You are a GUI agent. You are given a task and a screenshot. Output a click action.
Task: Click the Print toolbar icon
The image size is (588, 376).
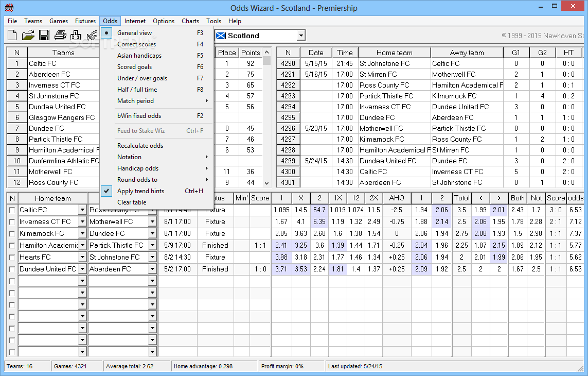point(60,36)
